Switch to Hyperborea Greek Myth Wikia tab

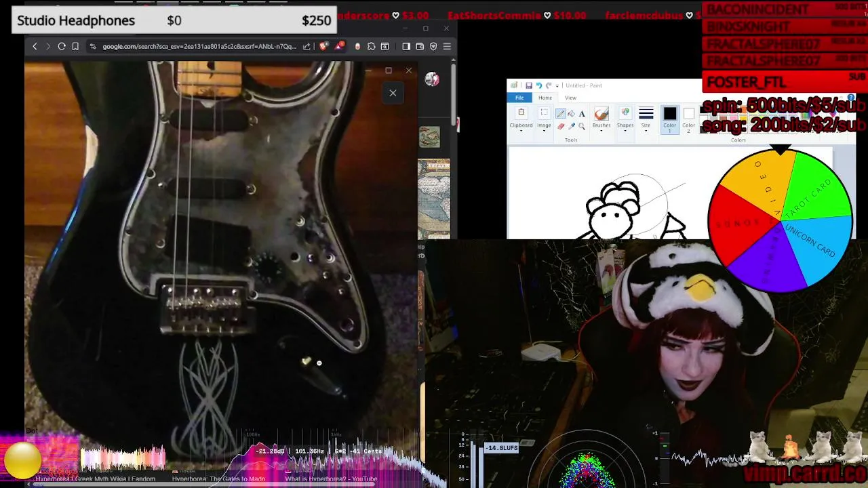(95, 479)
